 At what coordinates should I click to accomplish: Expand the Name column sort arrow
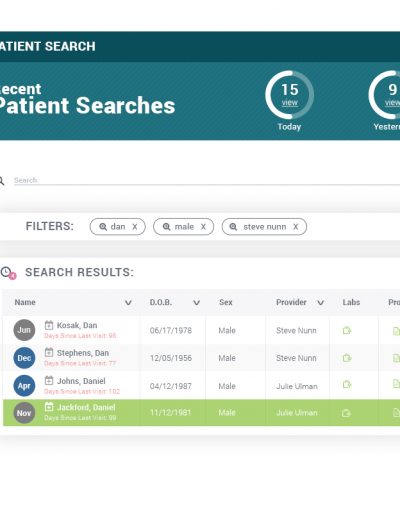click(128, 303)
